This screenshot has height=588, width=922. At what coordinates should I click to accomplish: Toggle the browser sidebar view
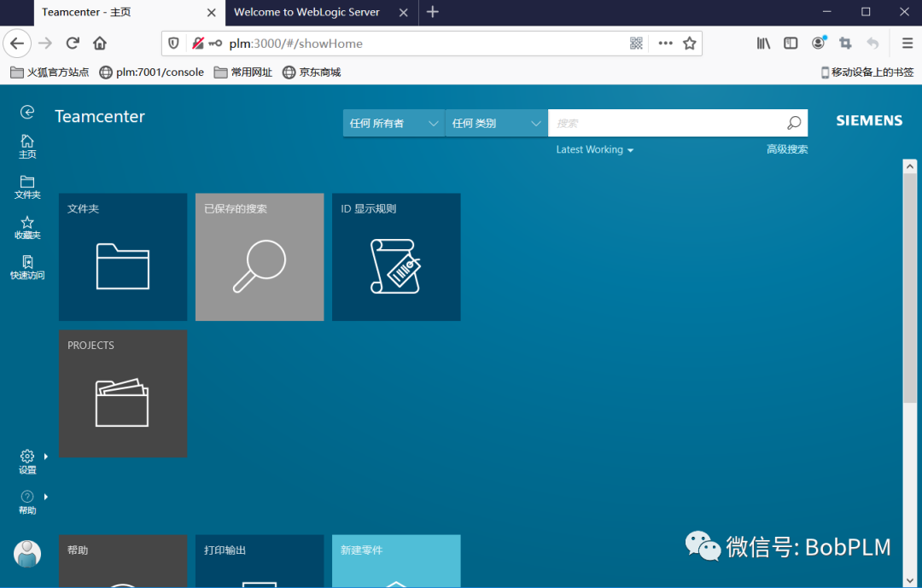click(791, 43)
